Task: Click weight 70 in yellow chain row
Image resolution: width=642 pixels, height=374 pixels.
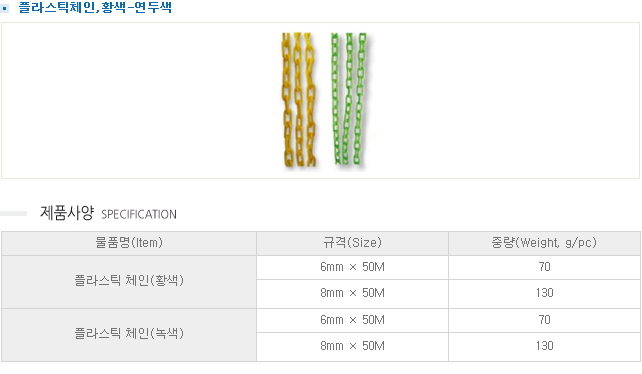Action: click(544, 267)
